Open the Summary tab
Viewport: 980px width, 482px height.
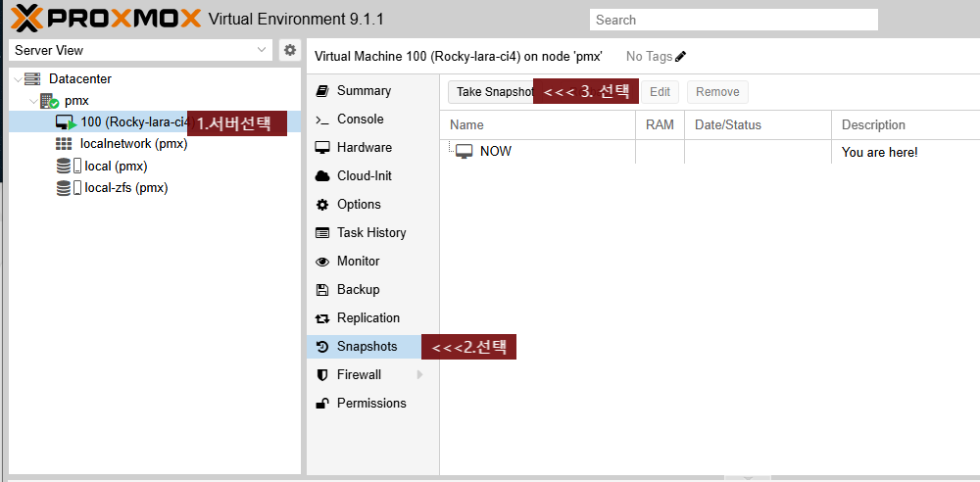pos(373,91)
